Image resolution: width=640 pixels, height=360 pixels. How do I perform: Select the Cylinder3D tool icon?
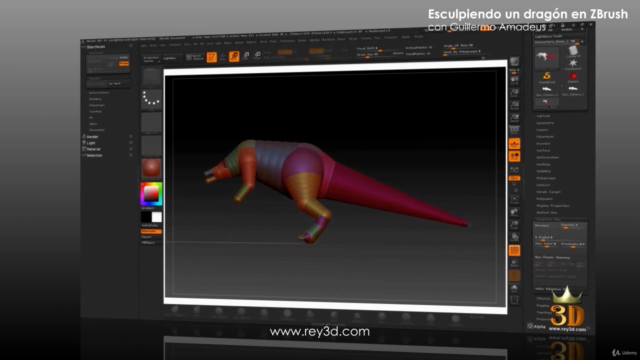click(573, 51)
